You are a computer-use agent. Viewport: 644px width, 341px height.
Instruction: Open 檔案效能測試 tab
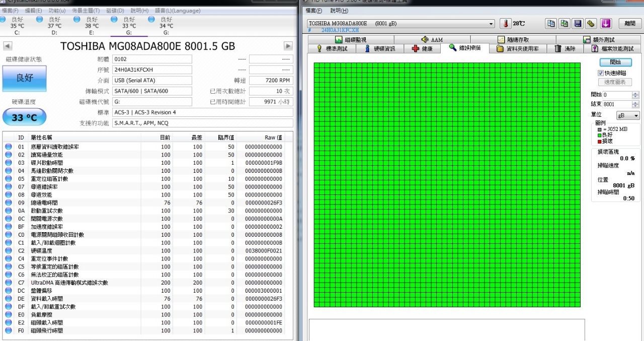coord(612,48)
